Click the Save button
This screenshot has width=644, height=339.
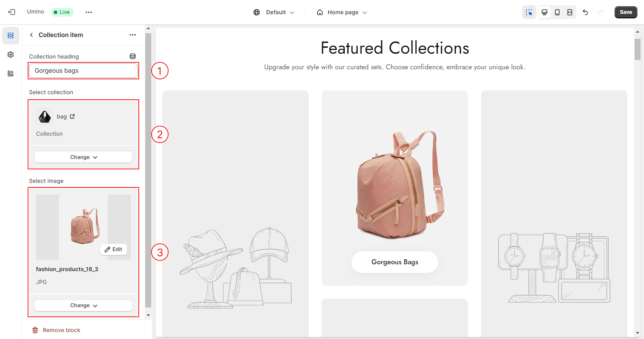[626, 12]
